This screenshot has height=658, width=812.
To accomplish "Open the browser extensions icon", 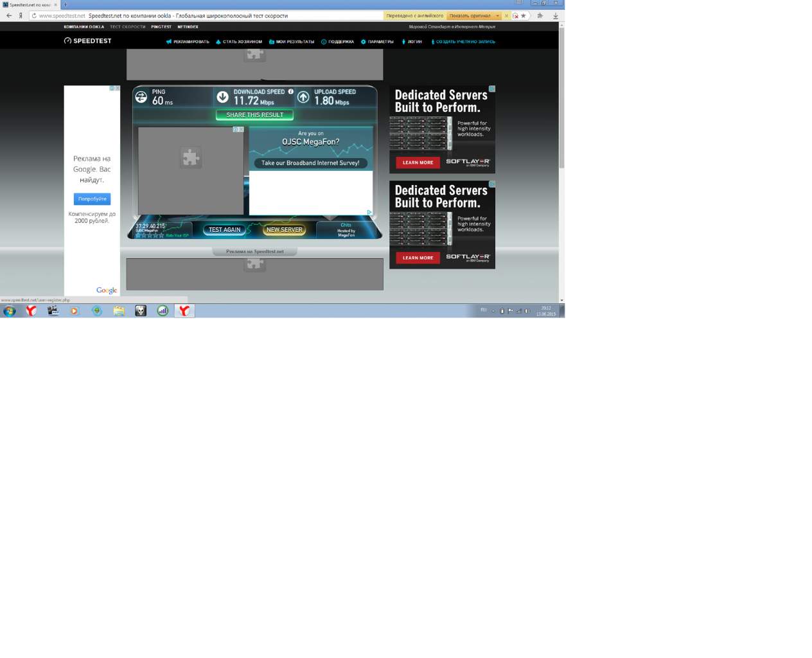I will pos(540,15).
